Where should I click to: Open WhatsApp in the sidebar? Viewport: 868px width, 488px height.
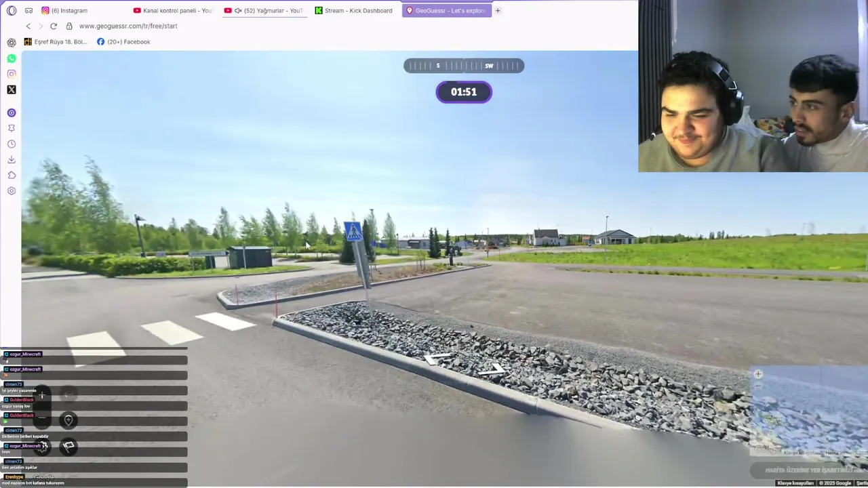(x=12, y=58)
